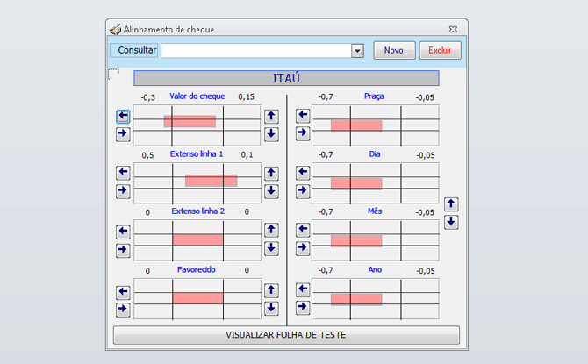Click the 0,5 value beside Extenso linha 1

[147, 155]
